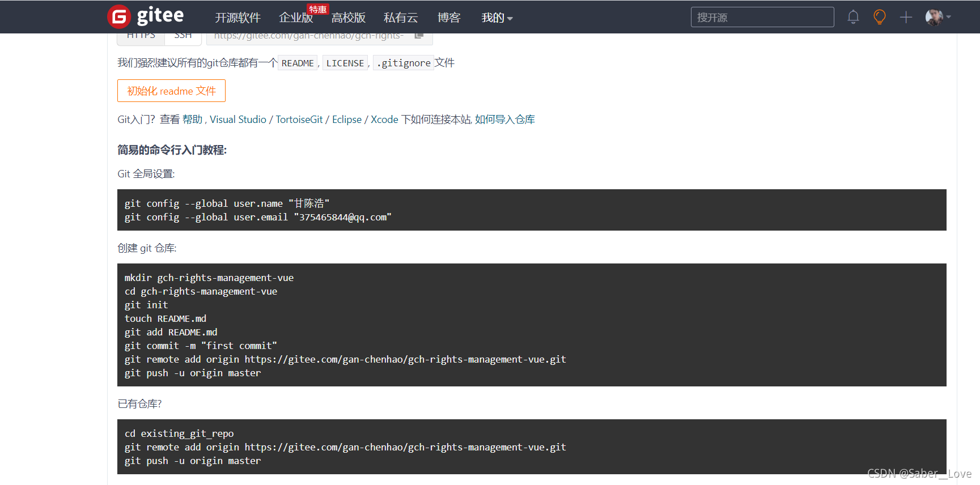Click the 简易的命令行入门教程 heading
The height and width of the screenshot is (485, 980).
172,150
